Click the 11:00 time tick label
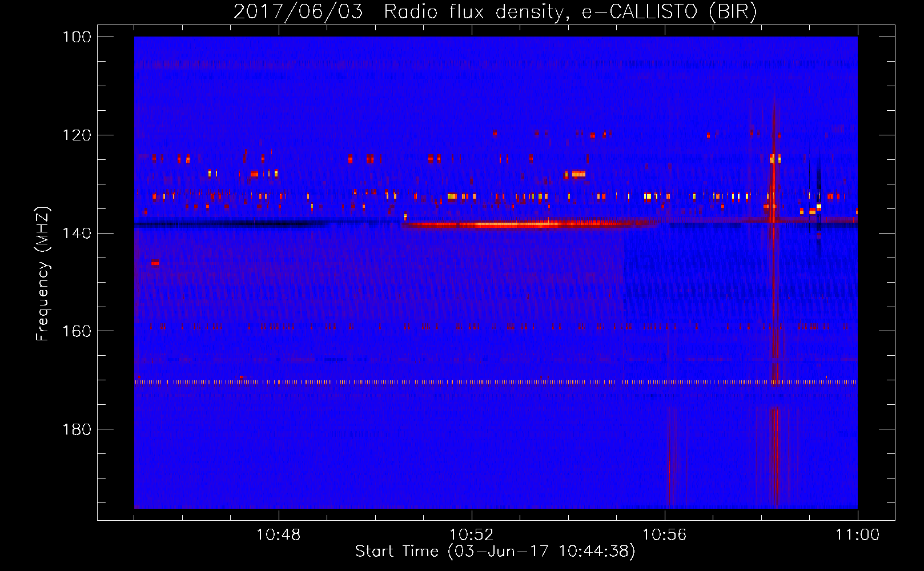The width and height of the screenshot is (924, 571). point(857,535)
